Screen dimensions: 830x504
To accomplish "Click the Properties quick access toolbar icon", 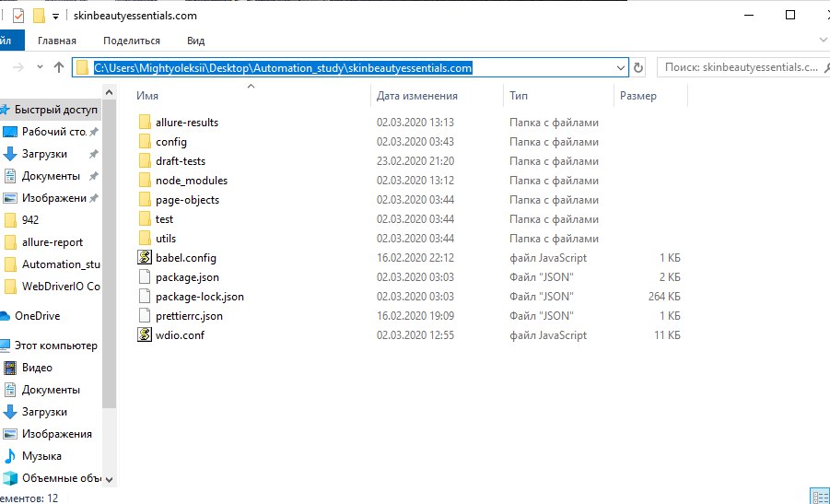I will pos(18,16).
